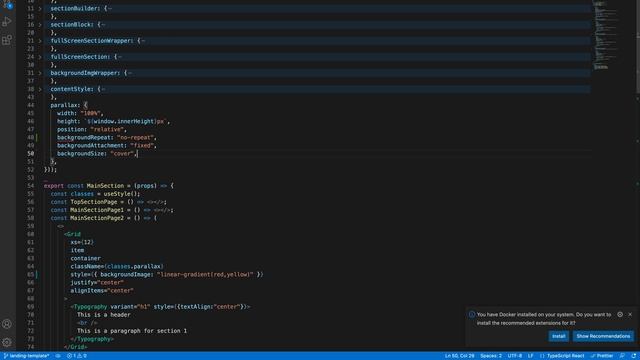640x360 pixels.
Task: Expand the folded sectionBlock block
Action: pos(40,24)
